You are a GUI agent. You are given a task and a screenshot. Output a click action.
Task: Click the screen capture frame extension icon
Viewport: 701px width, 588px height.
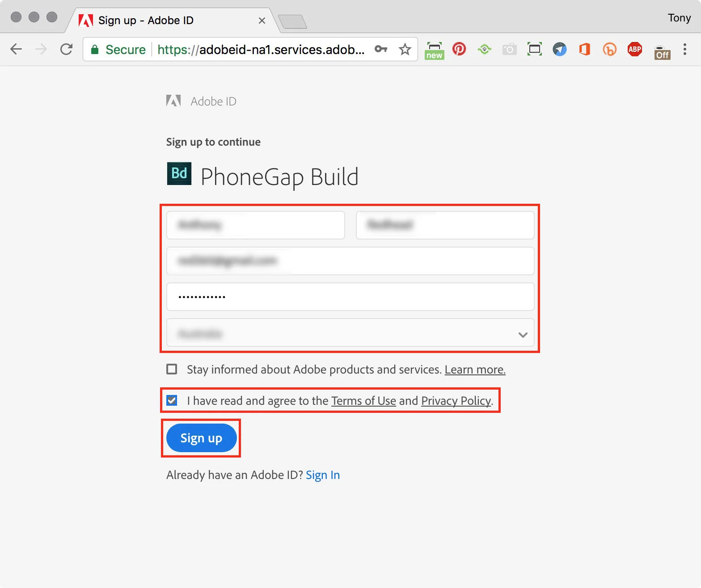534,49
